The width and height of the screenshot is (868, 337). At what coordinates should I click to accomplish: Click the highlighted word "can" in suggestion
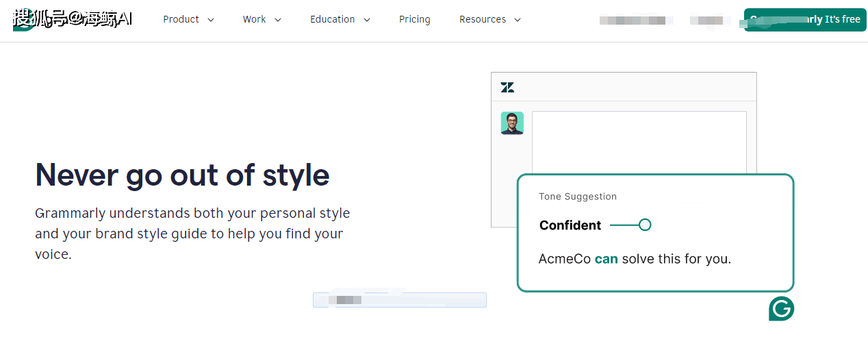pos(606,259)
